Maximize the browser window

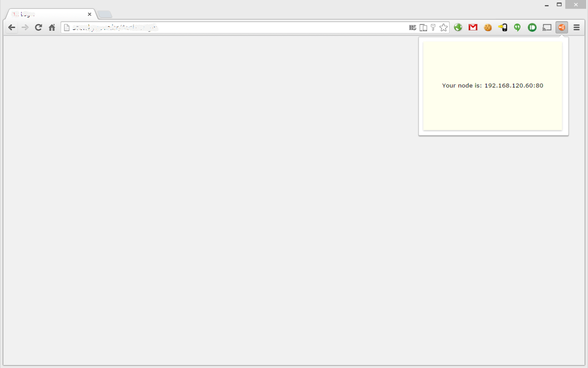559,5
